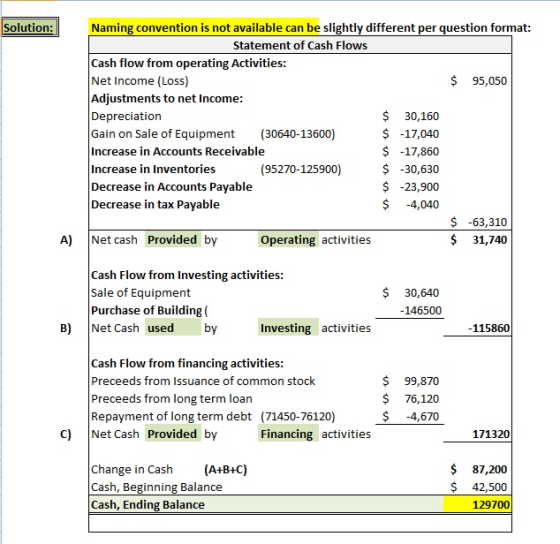Screen dimensions: 560x544
Task: Click the (A+B+C) formula note
Action: click(x=225, y=469)
